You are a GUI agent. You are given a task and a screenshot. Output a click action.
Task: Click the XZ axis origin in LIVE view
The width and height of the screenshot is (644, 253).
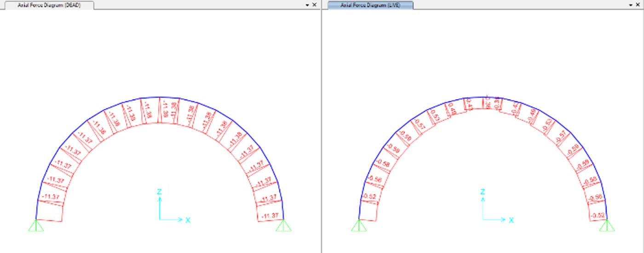tap(483, 219)
